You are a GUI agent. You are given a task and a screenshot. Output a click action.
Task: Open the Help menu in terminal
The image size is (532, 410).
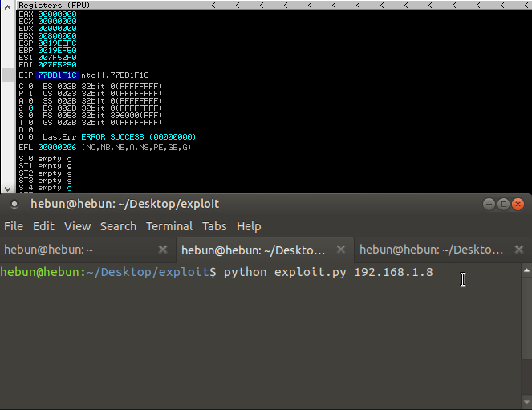pos(249,226)
